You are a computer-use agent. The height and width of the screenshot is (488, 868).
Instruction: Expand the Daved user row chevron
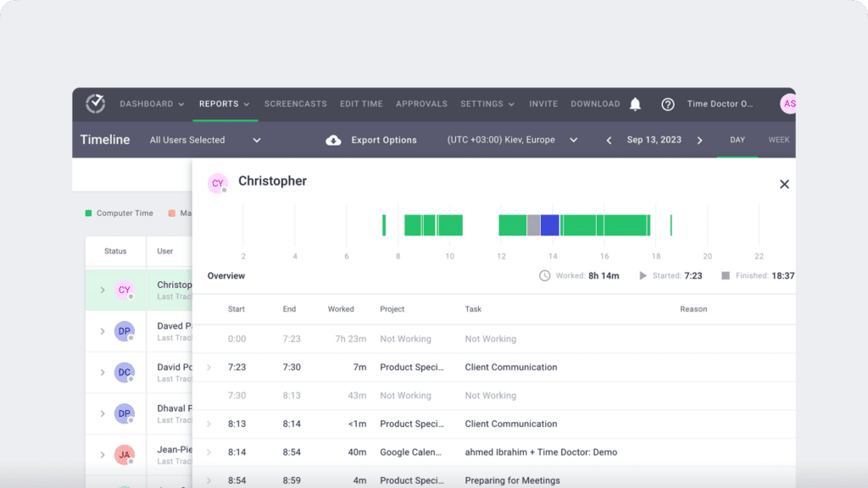click(103, 331)
